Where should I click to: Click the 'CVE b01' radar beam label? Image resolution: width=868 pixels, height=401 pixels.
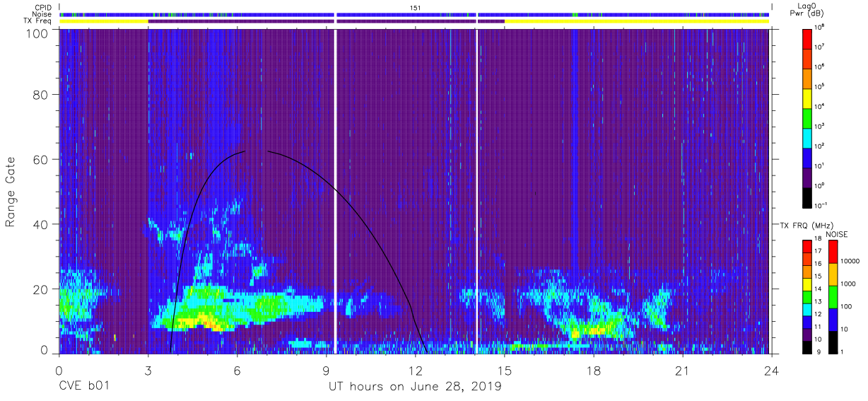[x=84, y=387]
